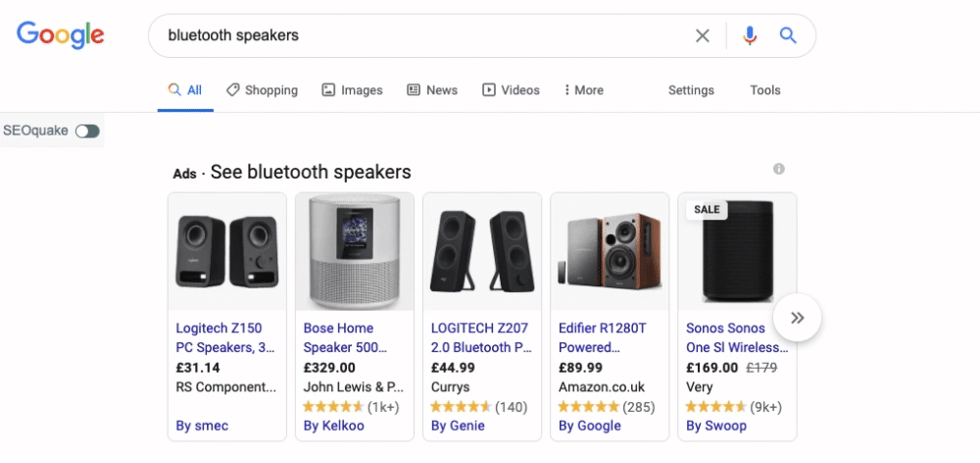This screenshot has height=463, width=980.
Task: Click the Google logo
Action: pos(60,35)
